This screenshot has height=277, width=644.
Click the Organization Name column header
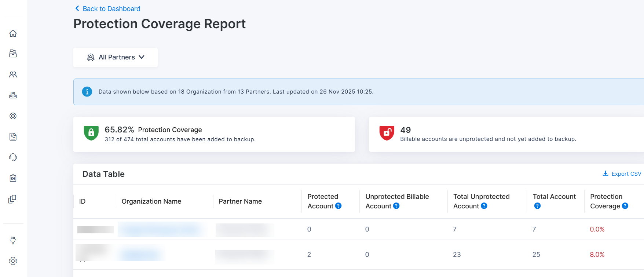151,201
